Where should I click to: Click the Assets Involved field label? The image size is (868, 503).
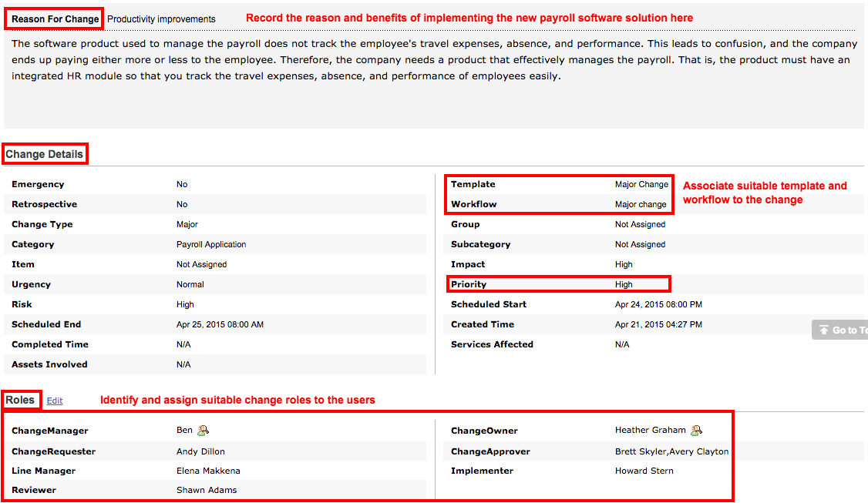coord(49,364)
